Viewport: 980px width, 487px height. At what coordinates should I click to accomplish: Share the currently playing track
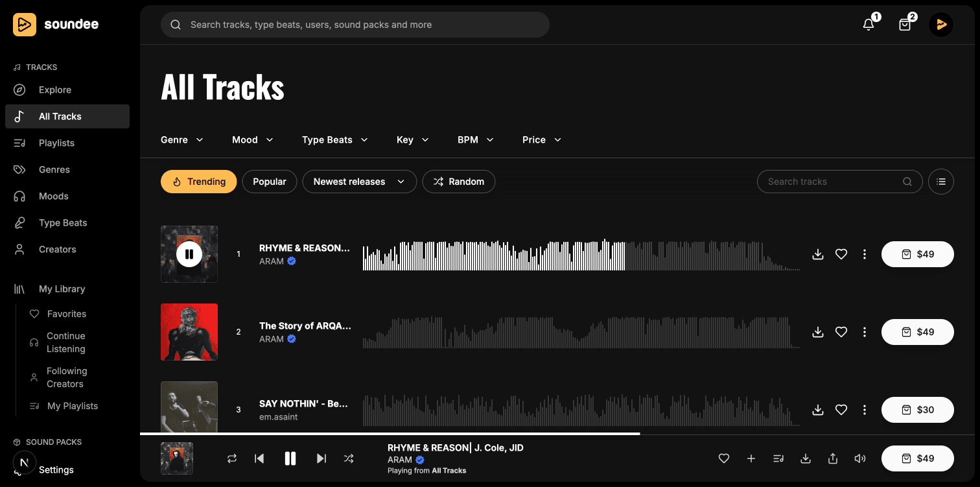832,458
